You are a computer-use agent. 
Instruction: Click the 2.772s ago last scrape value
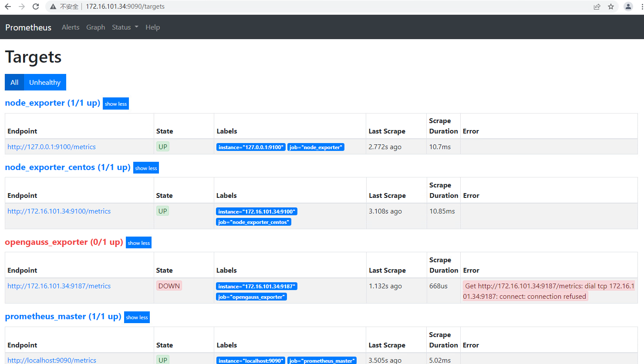coord(385,147)
